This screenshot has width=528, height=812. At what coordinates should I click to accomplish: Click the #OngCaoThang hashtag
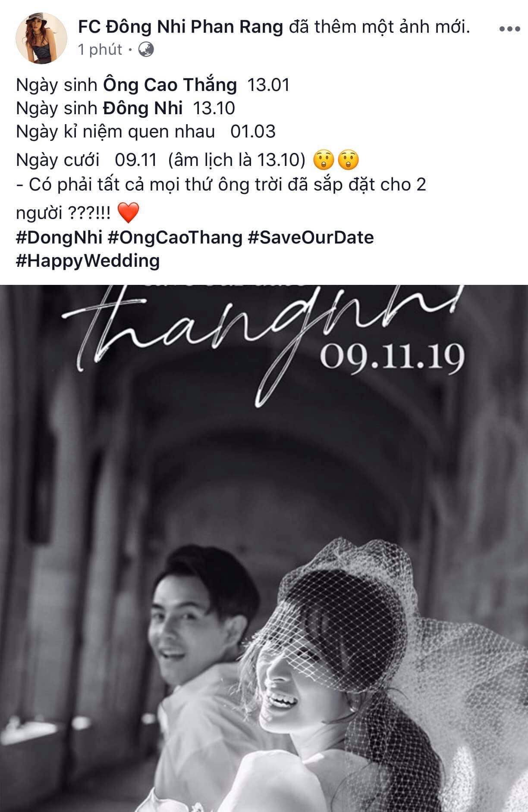(x=175, y=237)
